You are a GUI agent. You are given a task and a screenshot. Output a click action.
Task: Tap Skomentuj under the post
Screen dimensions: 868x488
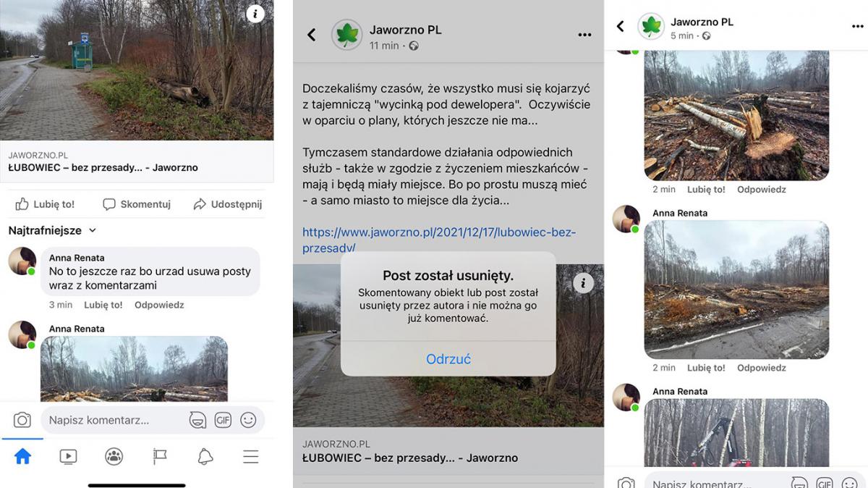click(x=137, y=204)
